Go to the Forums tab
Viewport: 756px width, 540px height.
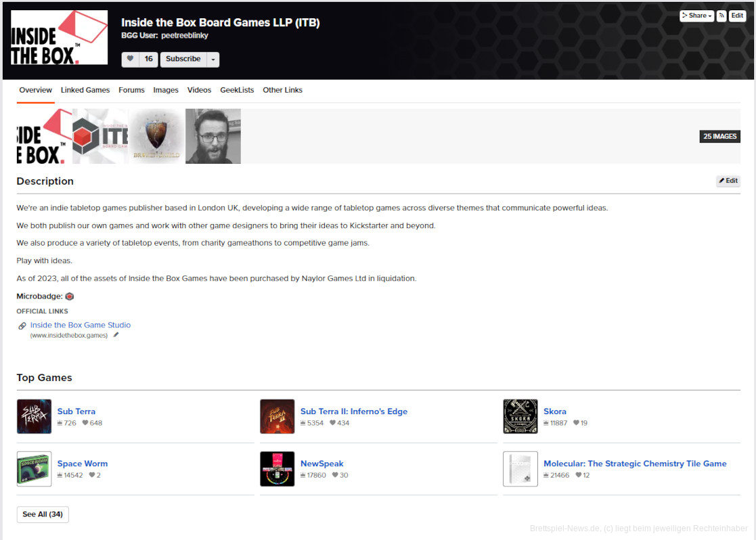pyautogui.click(x=131, y=90)
